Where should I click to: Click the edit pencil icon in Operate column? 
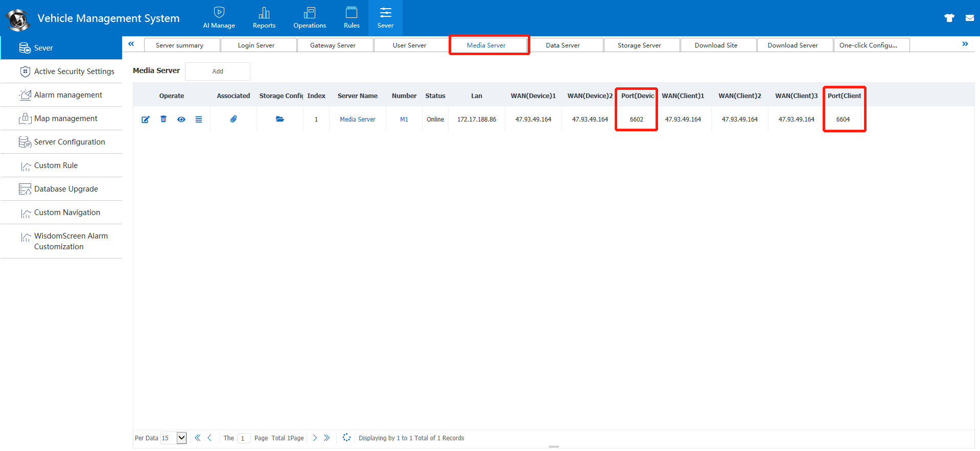146,120
